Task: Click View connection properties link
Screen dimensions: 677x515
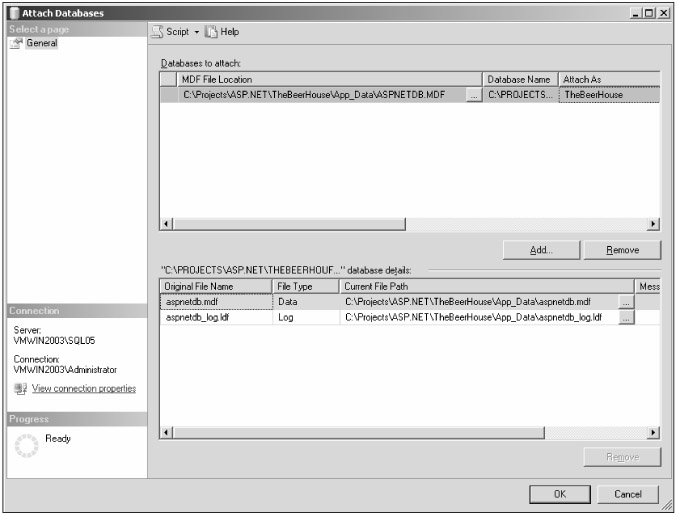Action: (83, 388)
